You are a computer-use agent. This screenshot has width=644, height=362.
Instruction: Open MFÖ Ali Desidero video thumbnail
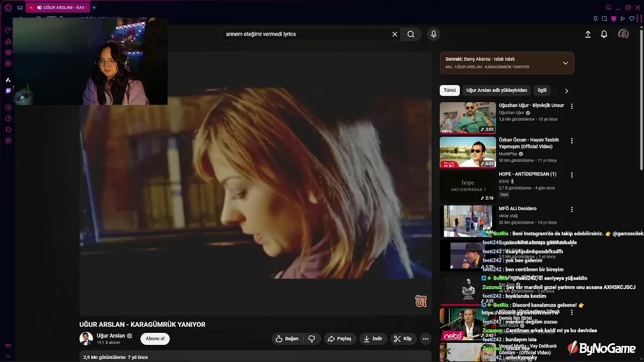(468, 221)
